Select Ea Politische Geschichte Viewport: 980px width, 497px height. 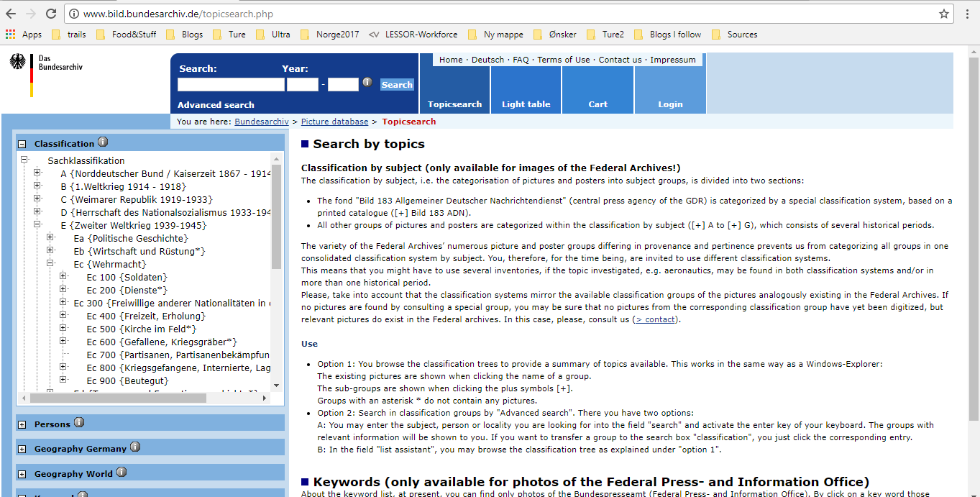131,238
